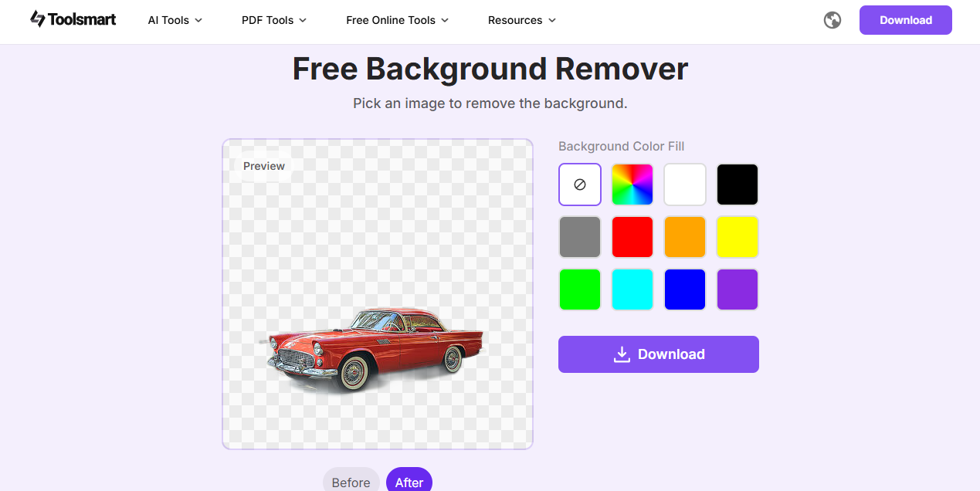Viewport: 980px width, 491px height.
Task: Fill background with black
Action: tap(737, 184)
